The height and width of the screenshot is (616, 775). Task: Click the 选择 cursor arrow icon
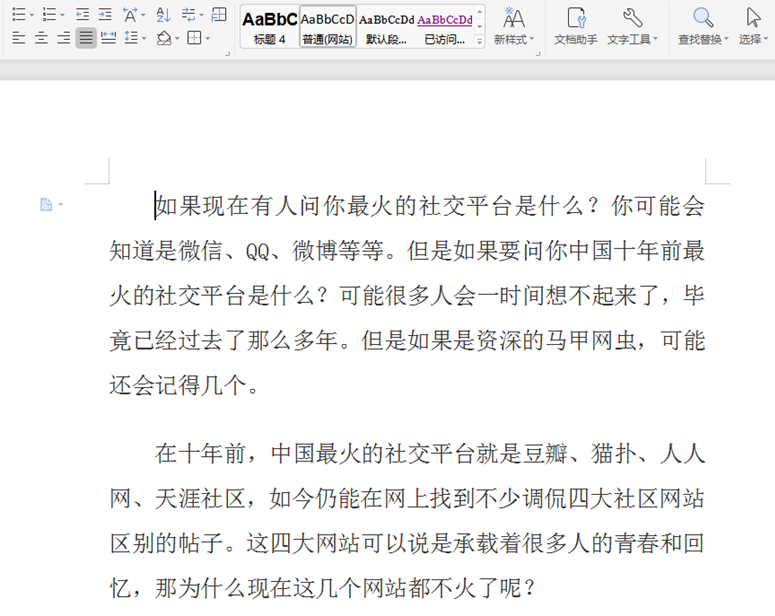(753, 18)
